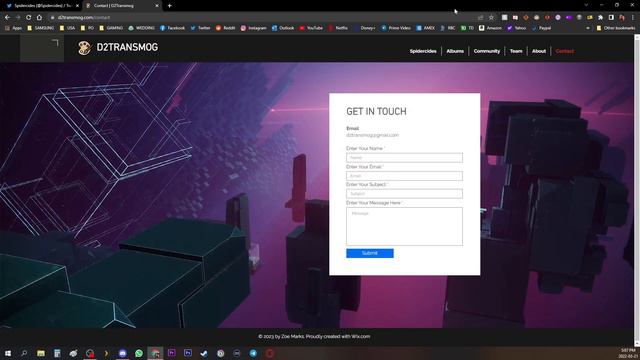Expand the Other bookmarks folder
Screen dimensions: 640x360
[x=616, y=28]
